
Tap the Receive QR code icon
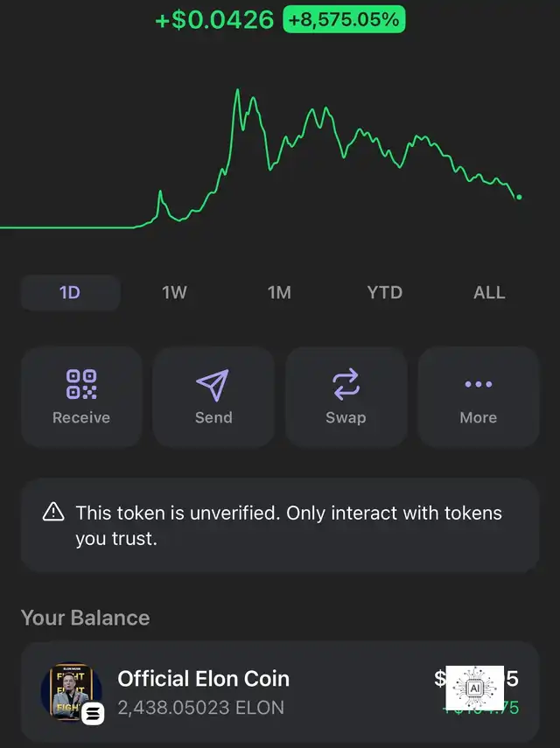click(x=81, y=384)
